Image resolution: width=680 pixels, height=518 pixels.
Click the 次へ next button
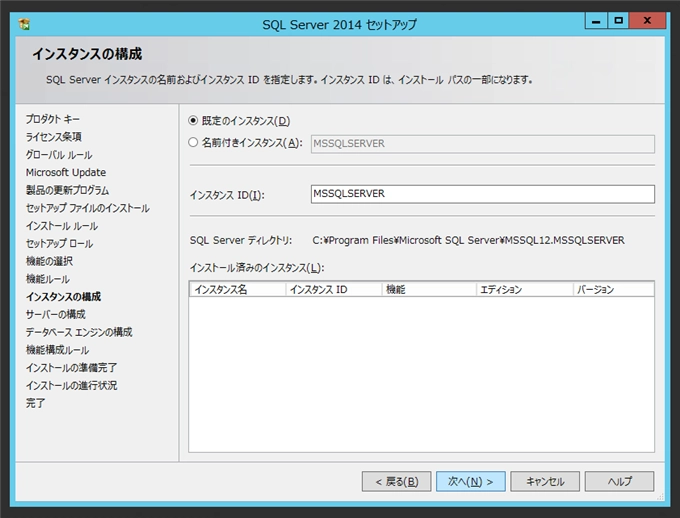pos(471,482)
